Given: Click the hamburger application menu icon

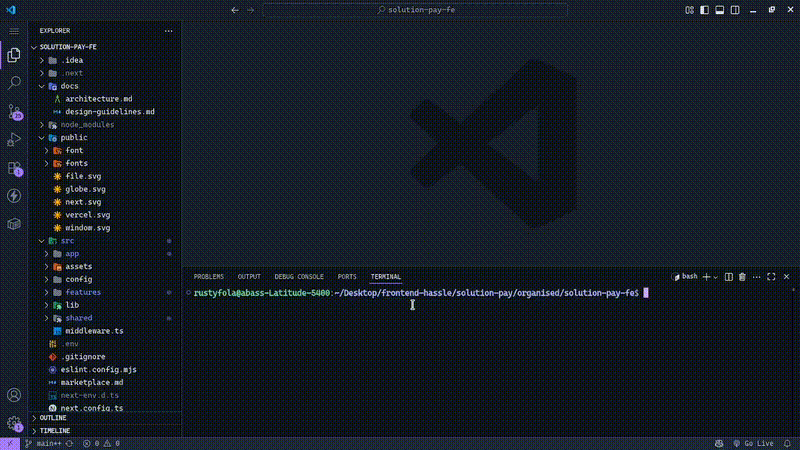Looking at the screenshot, I should click(x=14, y=31).
